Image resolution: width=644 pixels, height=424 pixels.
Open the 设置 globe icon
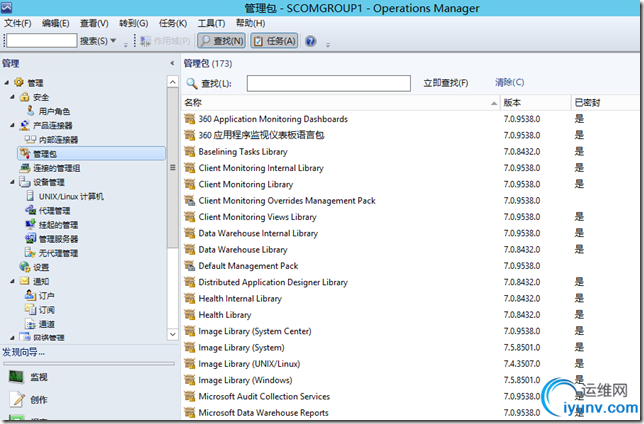click(x=25, y=267)
